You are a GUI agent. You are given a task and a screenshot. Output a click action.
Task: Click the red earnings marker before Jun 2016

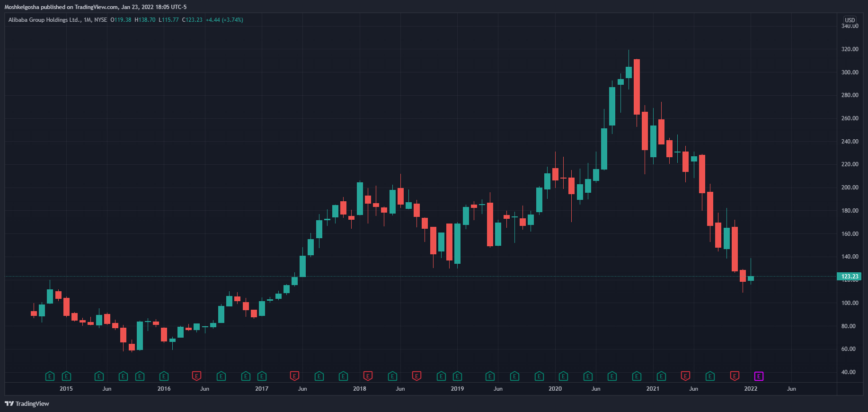point(196,376)
